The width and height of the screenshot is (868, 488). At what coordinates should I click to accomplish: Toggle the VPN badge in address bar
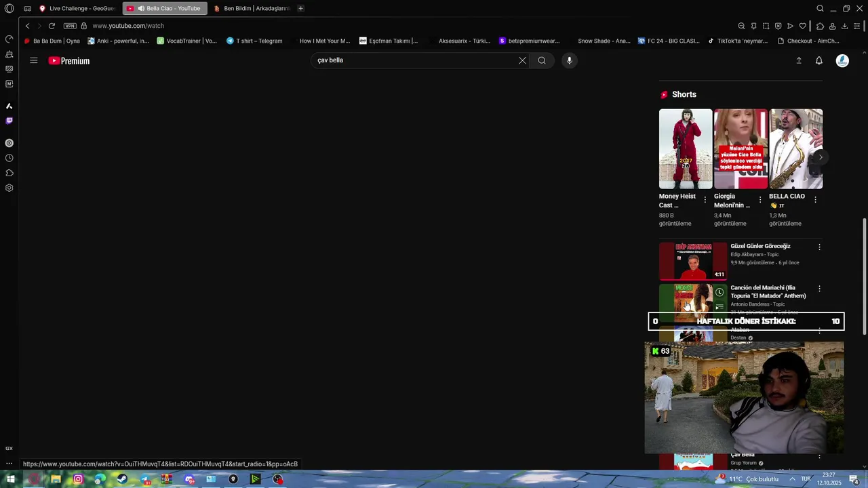[x=70, y=26]
